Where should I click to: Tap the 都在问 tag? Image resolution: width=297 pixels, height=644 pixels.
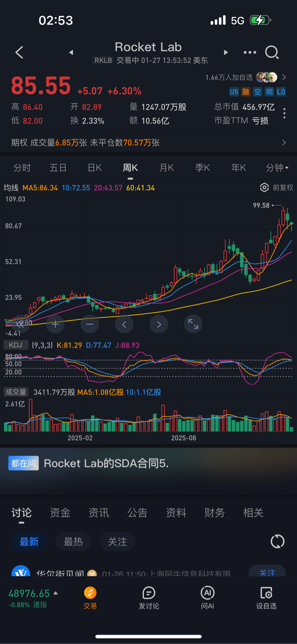(24, 463)
